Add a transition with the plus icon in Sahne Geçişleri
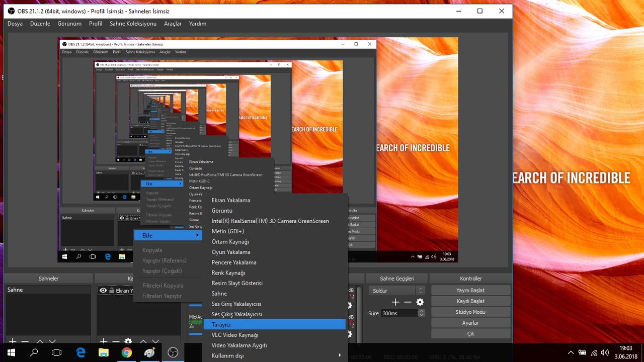Viewport: 644px width, 362px height. [x=395, y=302]
